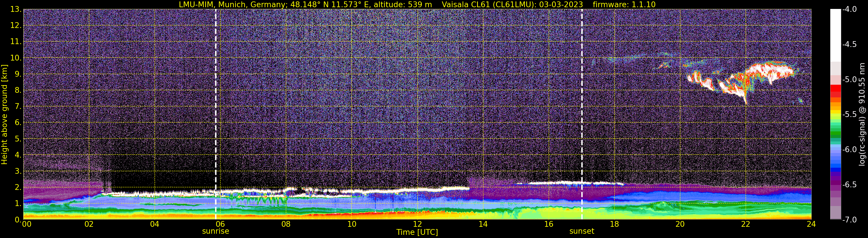Click the 'sunset' label below the time axis
The width and height of the screenshot is (868, 238).
(582, 231)
